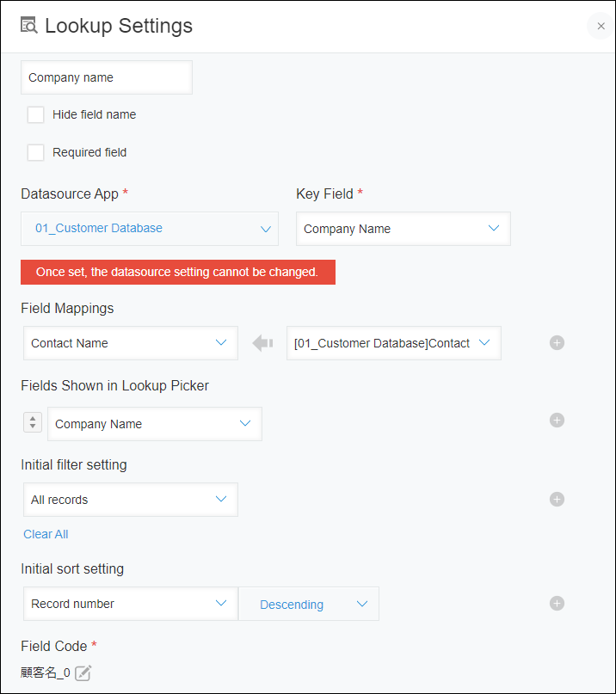Open the [01_Customer Database]Contact dropdown
616x694 pixels.
pos(393,342)
